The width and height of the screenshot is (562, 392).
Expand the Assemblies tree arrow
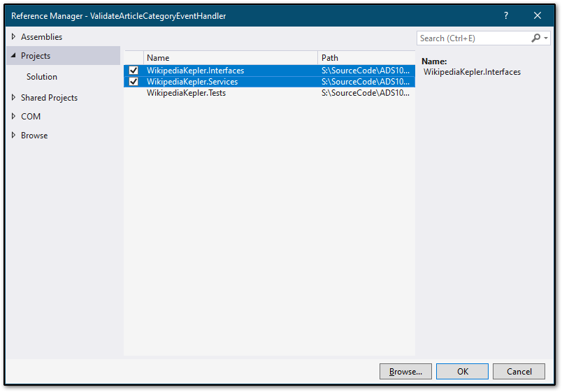(x=13, y=36)
